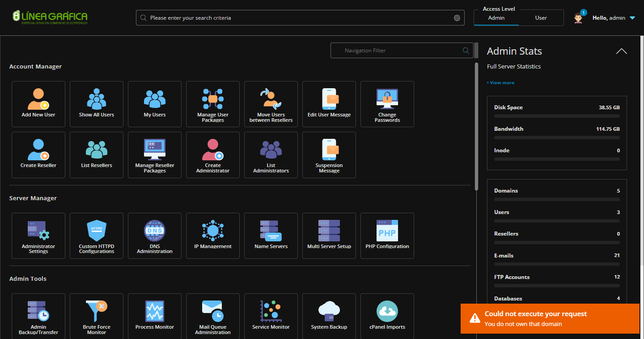Open the Create Administrator icon
The image size is (644, 339).
pos(213,154)
